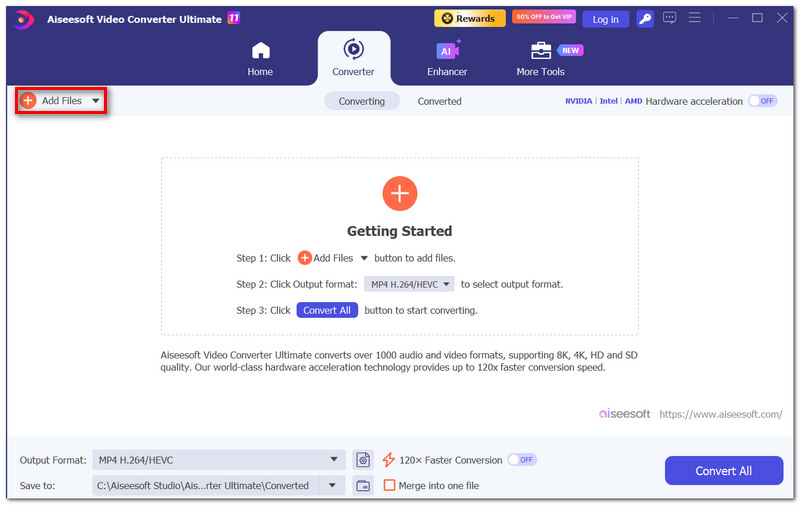The image size is (800, 505).
Task: Toggle 120× Faster Conversion switch
Action: pos(522,460)
